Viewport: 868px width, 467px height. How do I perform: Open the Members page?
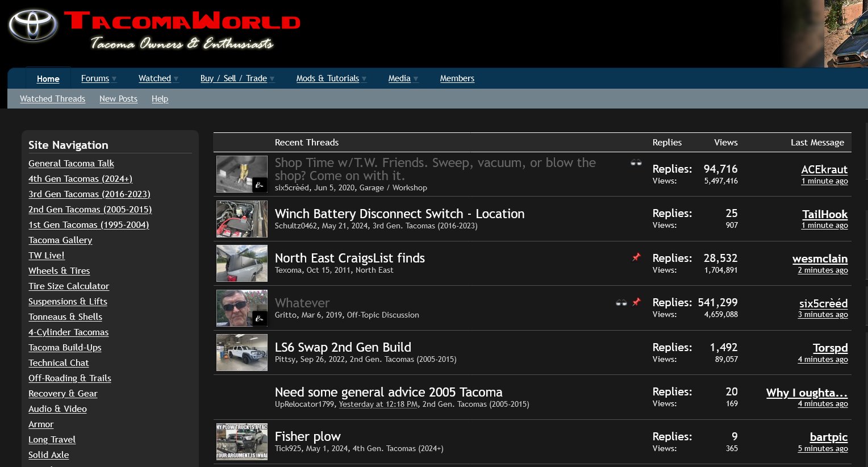pyautogui.click(x=457, y=78)
